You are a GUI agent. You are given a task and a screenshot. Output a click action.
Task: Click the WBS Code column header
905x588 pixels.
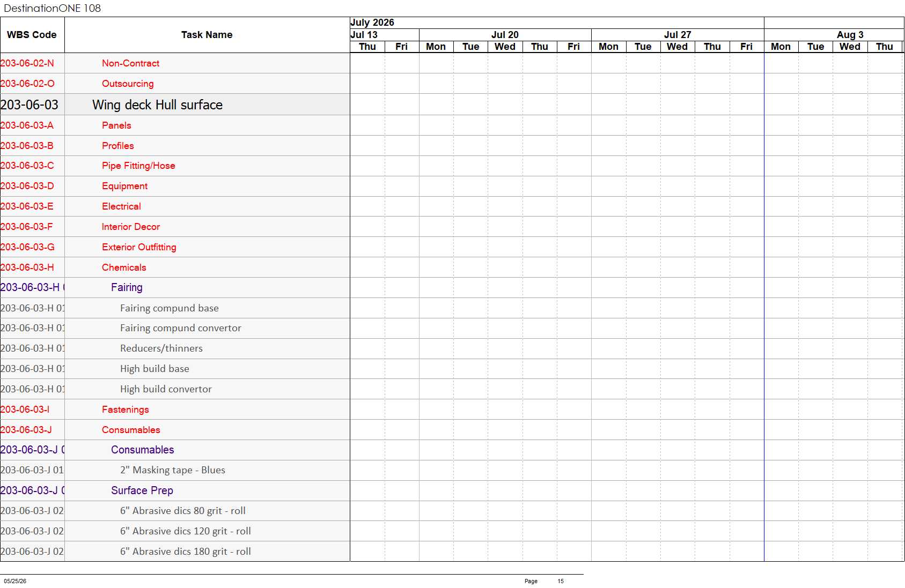(32, 35)
